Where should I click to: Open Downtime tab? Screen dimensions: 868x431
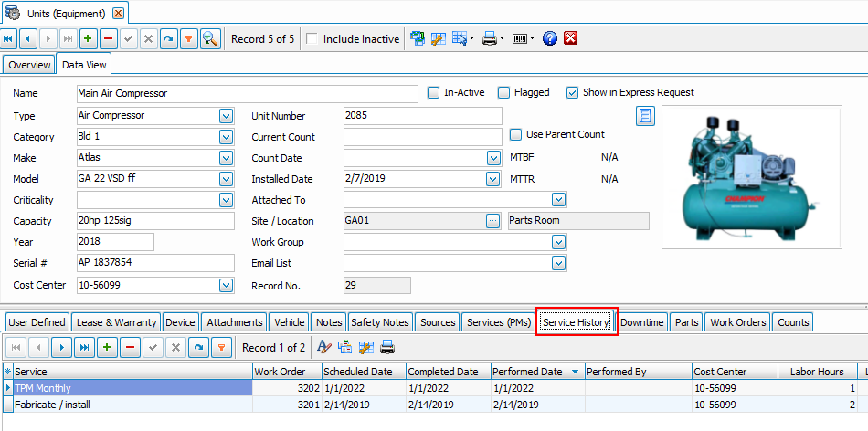click(x=642, y=322)
